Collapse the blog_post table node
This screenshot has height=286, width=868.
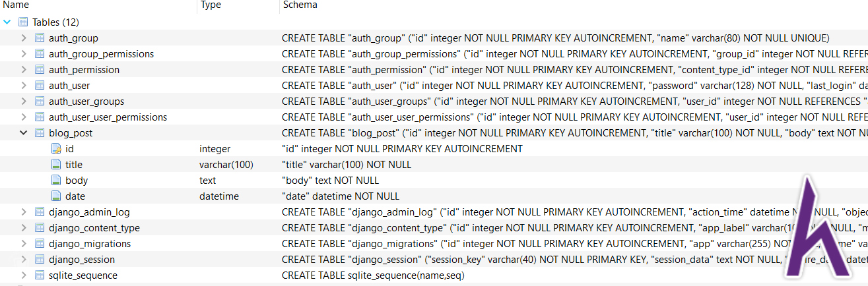click(24, 133)
